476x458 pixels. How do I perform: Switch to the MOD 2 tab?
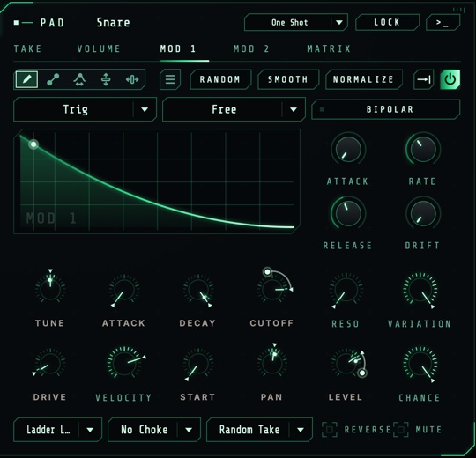[x=251, y=48]
